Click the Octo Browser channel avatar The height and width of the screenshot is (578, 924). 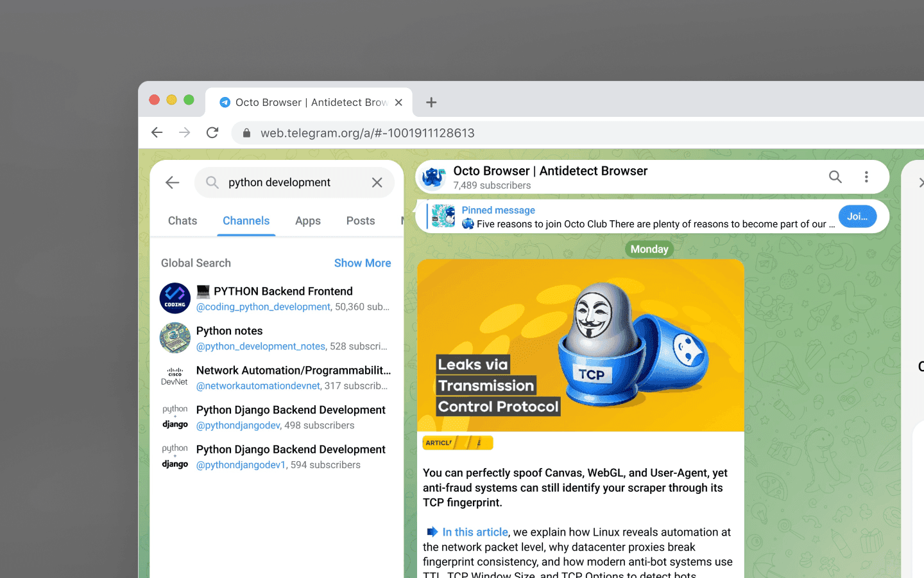pyautogui.click(x=434, y=177)
